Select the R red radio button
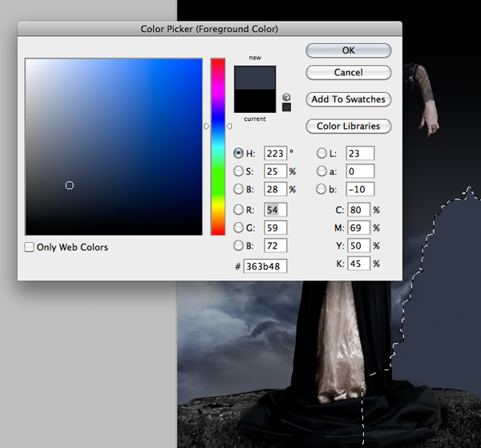The width and height of the screenshot is (481, 448). click(238, 210)
